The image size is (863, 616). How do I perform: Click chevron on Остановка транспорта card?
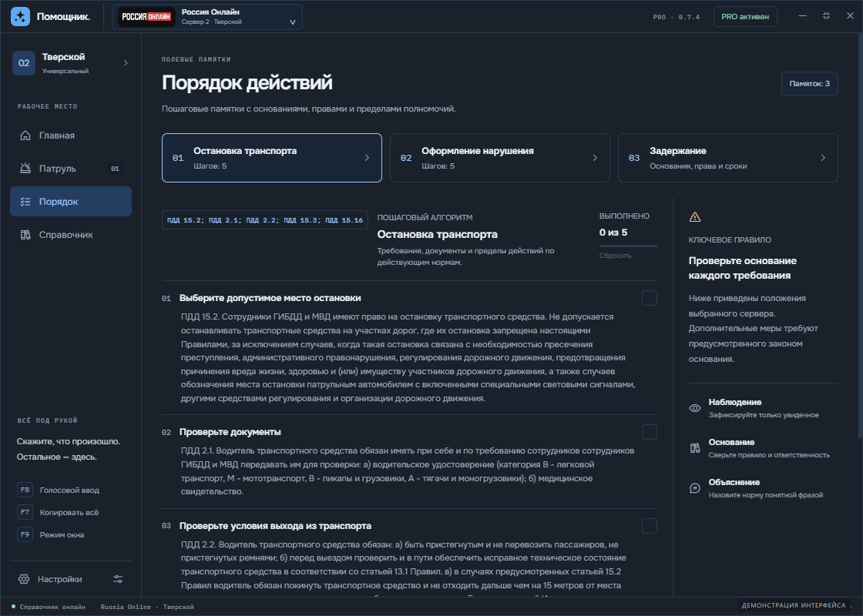(367, 158)
